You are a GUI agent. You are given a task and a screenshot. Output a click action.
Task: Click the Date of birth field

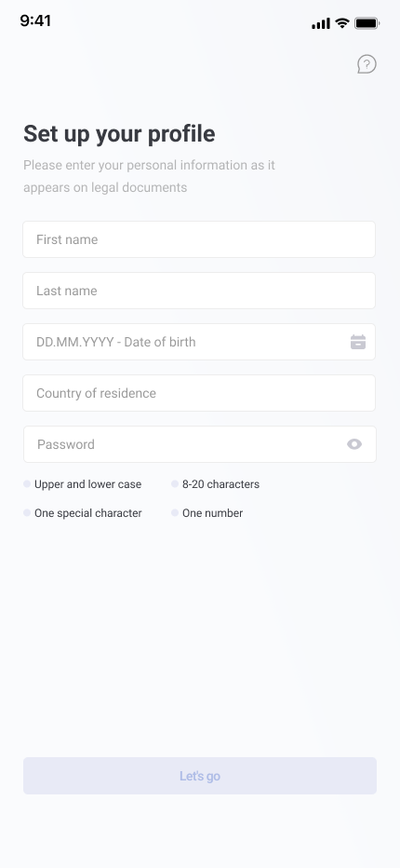point(199,342)
